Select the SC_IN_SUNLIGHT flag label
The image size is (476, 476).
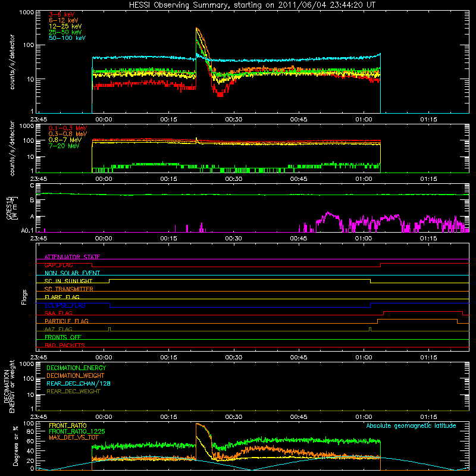[68, 281]
